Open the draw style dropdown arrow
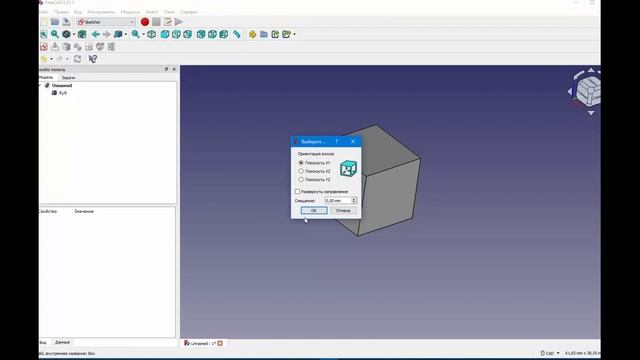 [x=74, y=34]
